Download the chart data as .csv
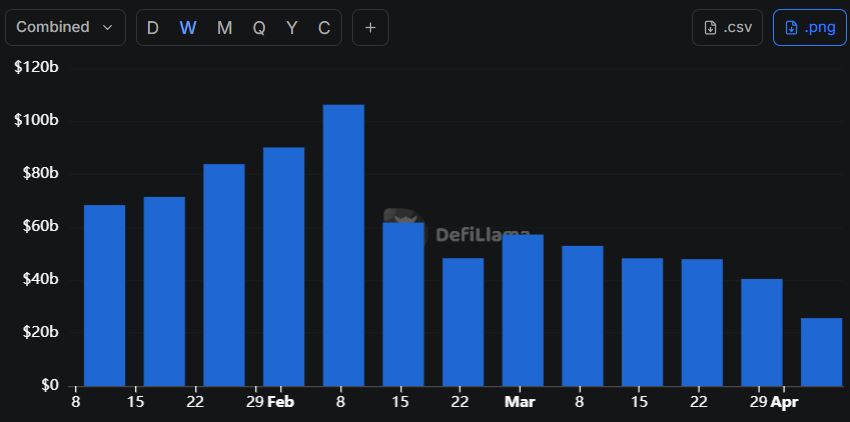Screen dimensions: 850x422 pos(727,28)
